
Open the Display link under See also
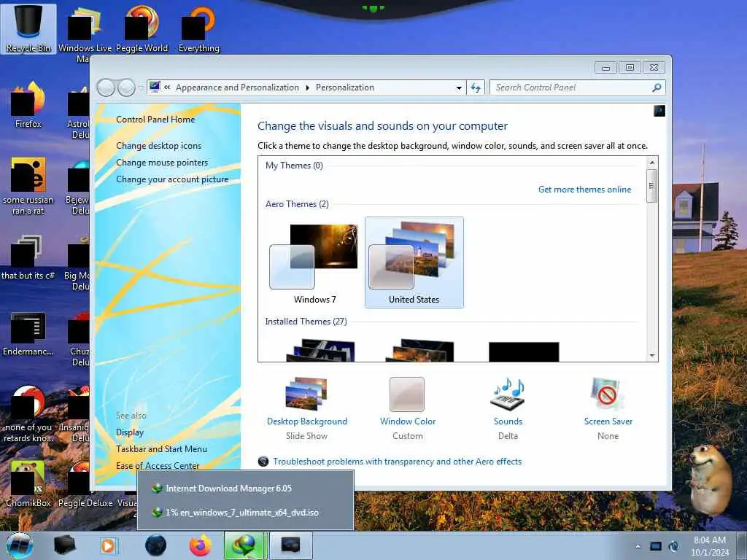(x=130, y=432)
